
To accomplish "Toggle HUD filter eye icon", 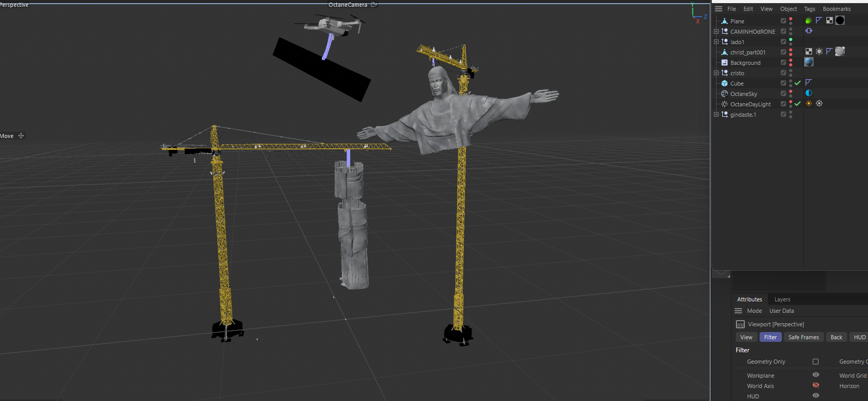I will coord(816,395).
